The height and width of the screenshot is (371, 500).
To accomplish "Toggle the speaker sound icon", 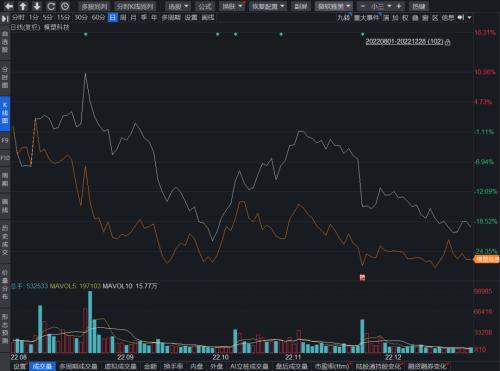I will point(461,17).
